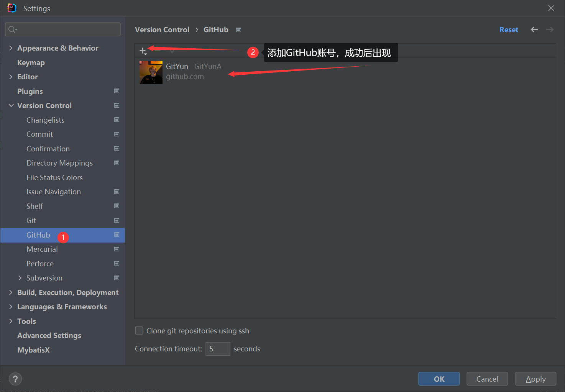This screenshot has height=392, width=565.
Task: Click the GitYun account avatar thumbnail
Action: 151,72
